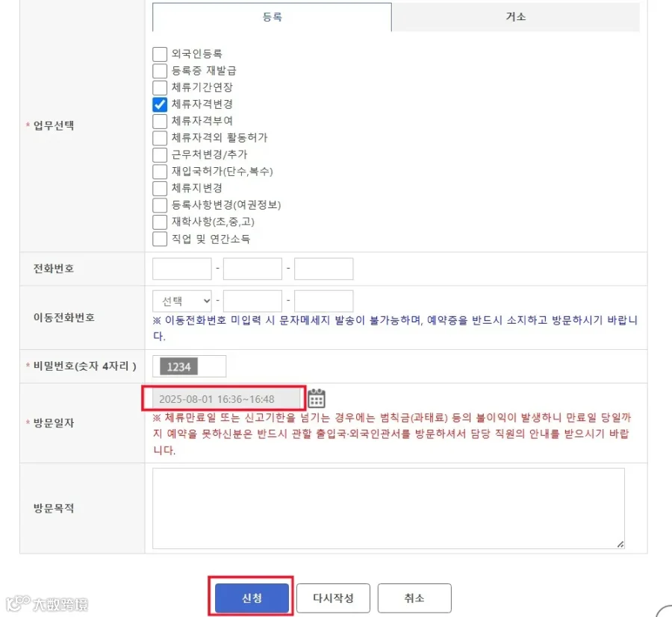Select the 직업 및 연간소득 checkbox
The image size is (672, 617).
pyautogui.click(x=160, y=239)
